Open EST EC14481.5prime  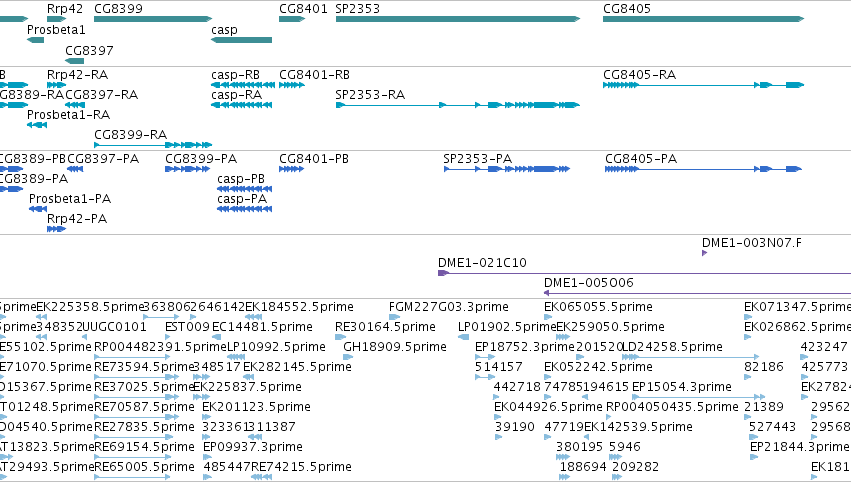(262, 327)
